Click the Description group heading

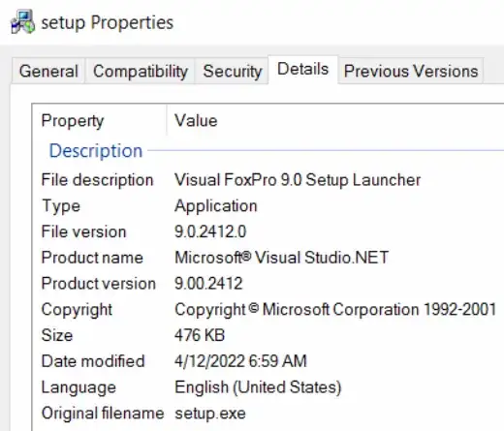pyautogui.click(x=96, y=151)
